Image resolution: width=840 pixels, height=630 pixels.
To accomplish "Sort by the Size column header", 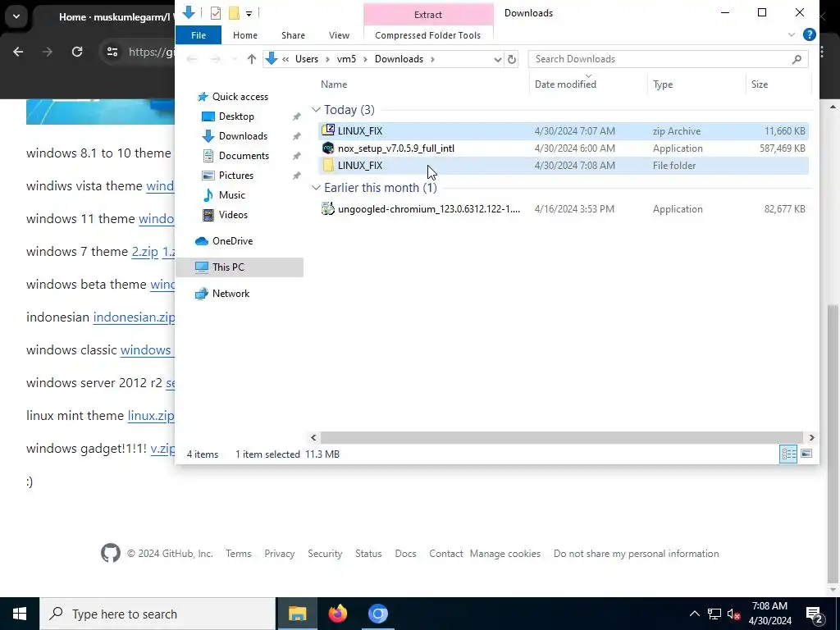I will point(759,84).
